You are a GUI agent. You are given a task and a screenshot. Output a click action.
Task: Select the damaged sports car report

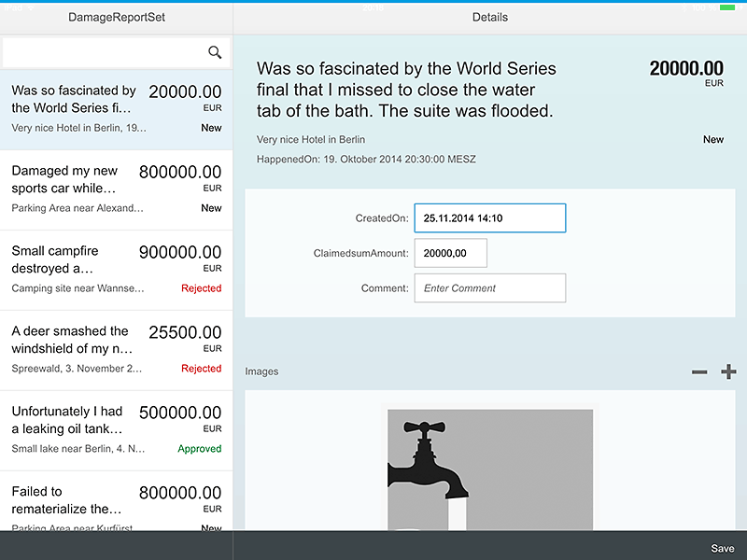[116, 189]
